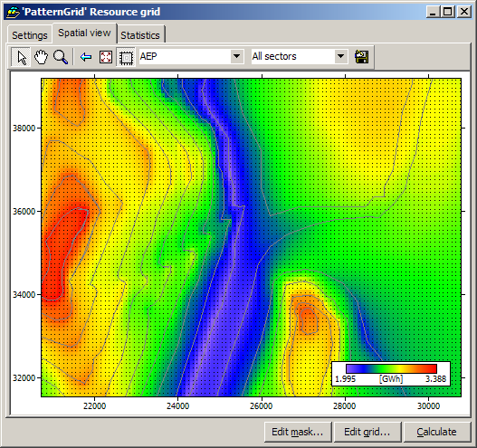Click the GWh color scale legend bar

tap(391, 368)
